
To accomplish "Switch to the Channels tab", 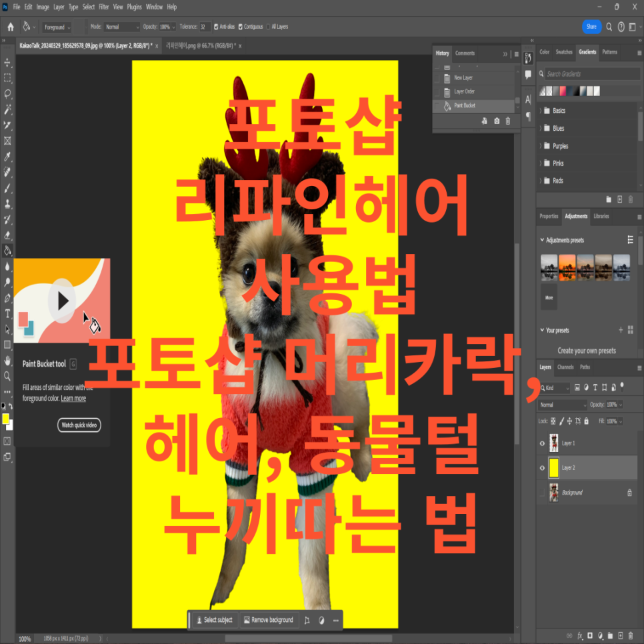I will click(565, 367).
